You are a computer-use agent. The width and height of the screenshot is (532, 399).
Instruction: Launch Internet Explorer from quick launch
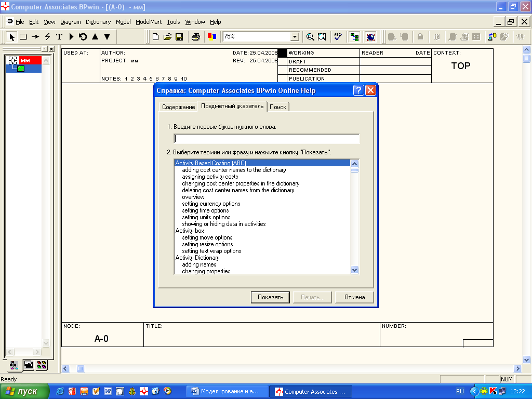(60, 391)
